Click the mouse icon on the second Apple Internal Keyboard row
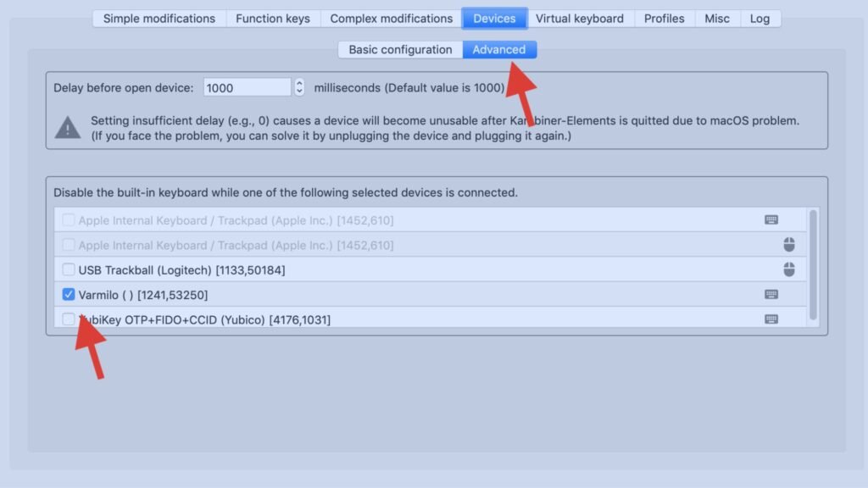The image size is (868, 488). tap(788, 245)
